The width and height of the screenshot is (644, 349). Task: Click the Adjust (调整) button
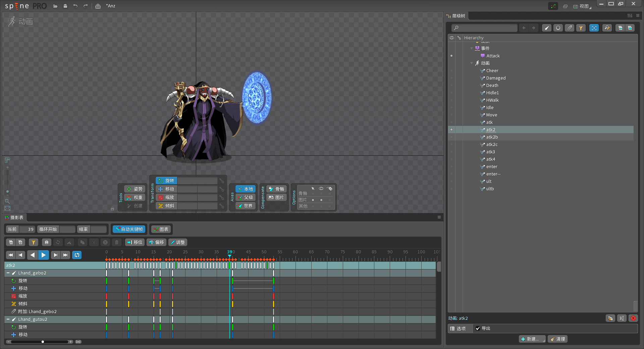pos(178,242)
